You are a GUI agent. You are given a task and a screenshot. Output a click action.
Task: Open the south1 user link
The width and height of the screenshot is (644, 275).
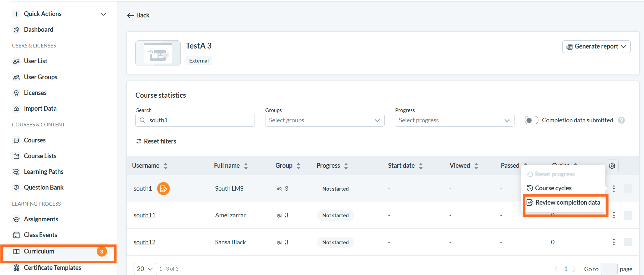(142, 189)
